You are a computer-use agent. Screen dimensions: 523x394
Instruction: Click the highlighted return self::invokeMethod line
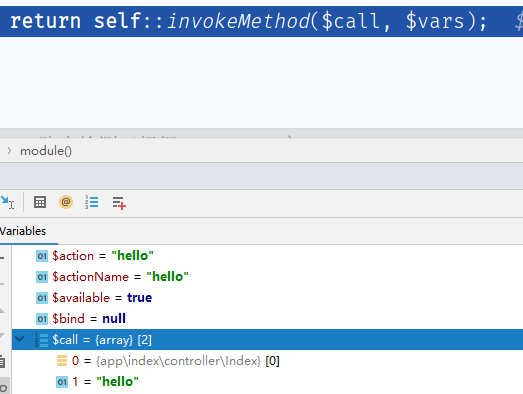[262, 21]
